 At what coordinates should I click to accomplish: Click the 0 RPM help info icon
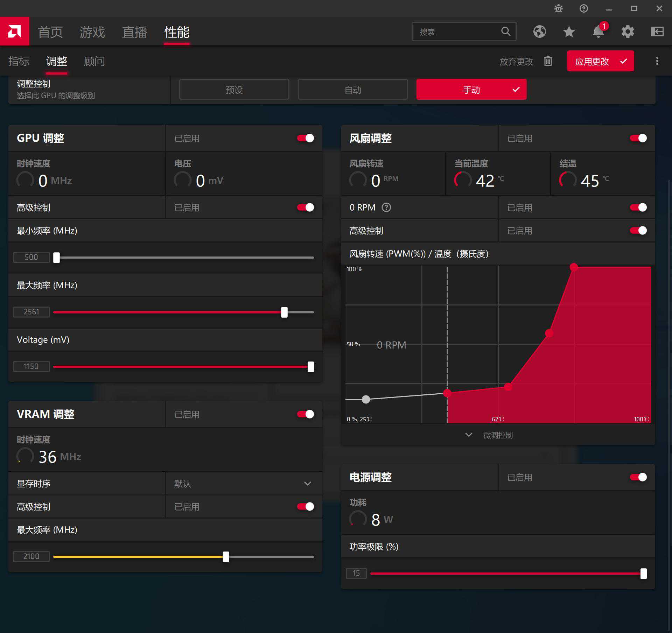point(386,208)
